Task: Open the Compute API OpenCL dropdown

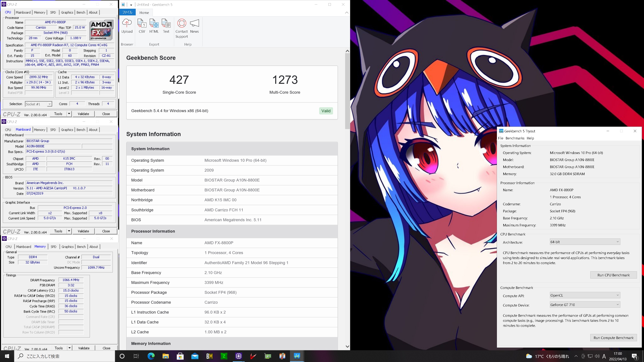Action: [x=585, y=295]
